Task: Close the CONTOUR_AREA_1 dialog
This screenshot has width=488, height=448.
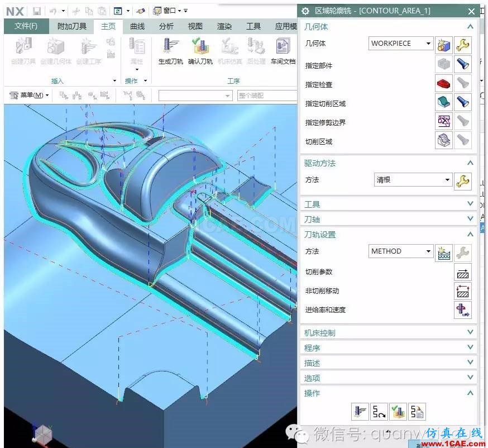Action: tap(471, 12)
